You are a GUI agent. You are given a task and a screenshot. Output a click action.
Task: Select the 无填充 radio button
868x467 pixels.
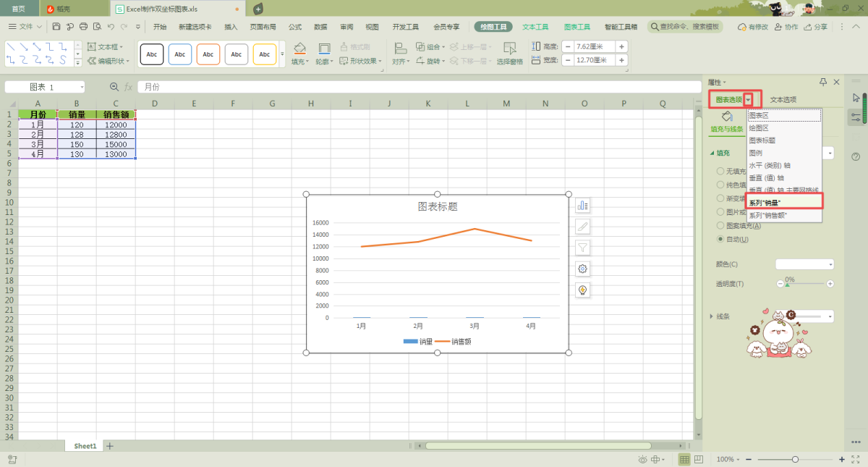(x=720, y=172)
